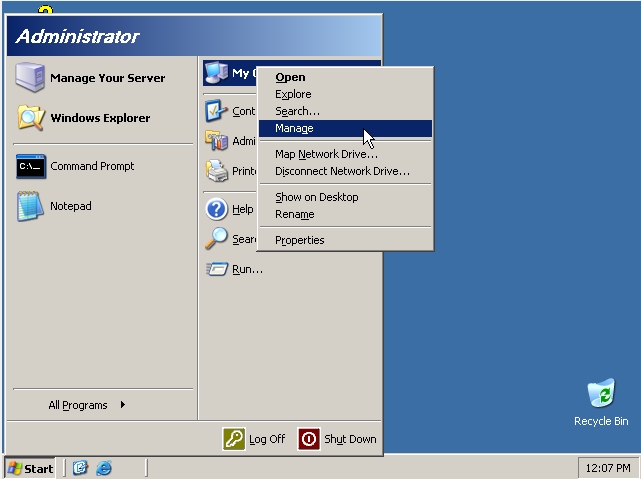The width and height of the screenshot is (641, 479).
Task: Click the taskbar clock showing 12:07 PM
Action: tap(607, 468)
